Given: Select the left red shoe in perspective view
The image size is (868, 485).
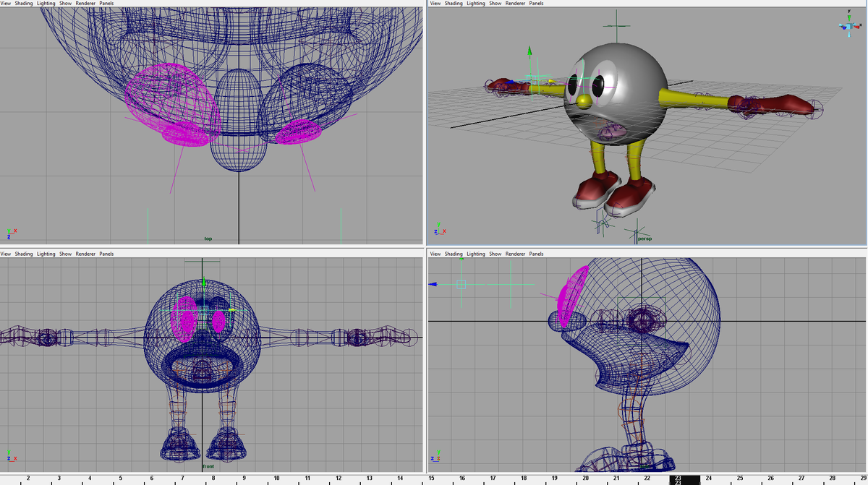Looking at the screenshot, I should (x=598, y=189).
